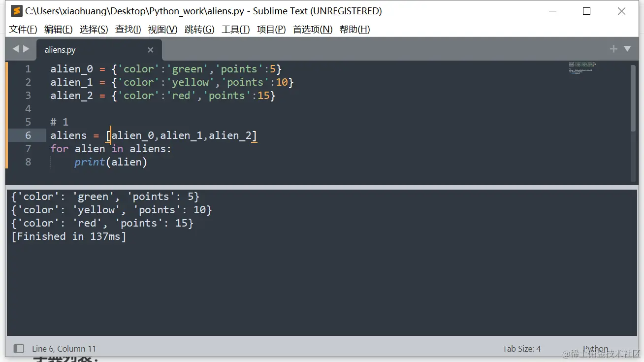Click the # 1 comment line
The width and height of the screenshot is (644, 362).
click(59, 122)
